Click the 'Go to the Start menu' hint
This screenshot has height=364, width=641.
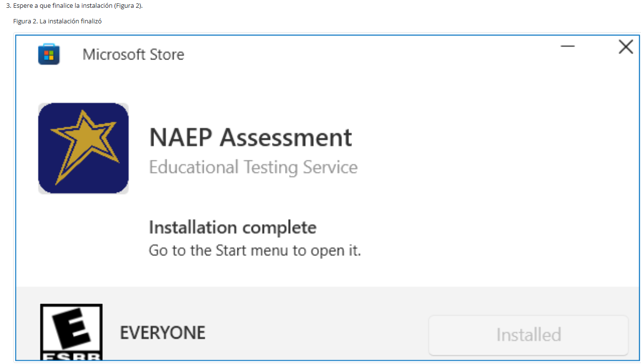pos(254,251)
